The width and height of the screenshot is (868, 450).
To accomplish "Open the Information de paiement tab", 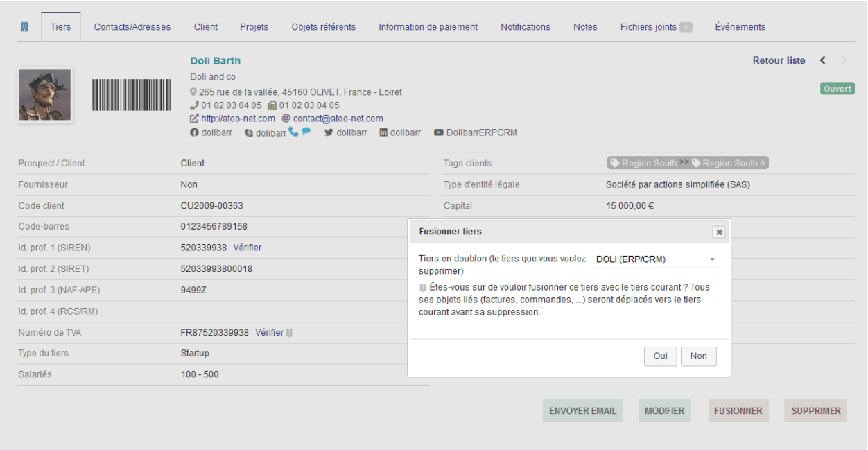I will (428, 27).
